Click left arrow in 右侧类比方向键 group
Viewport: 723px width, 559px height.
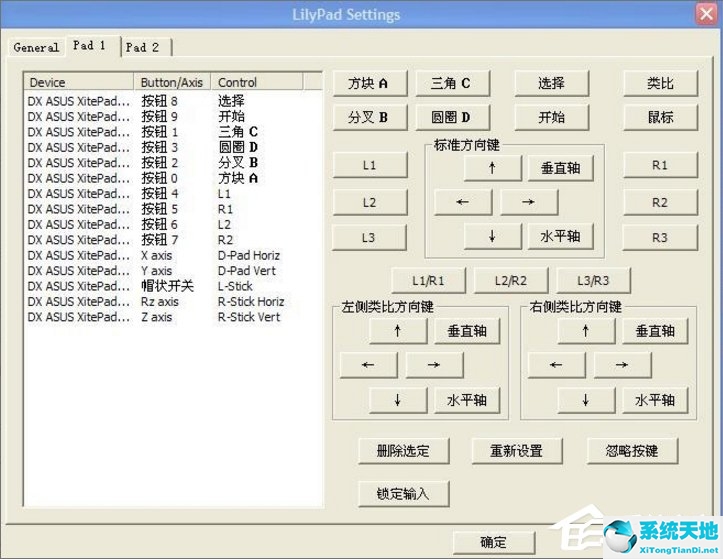click(x=557, y=365)
